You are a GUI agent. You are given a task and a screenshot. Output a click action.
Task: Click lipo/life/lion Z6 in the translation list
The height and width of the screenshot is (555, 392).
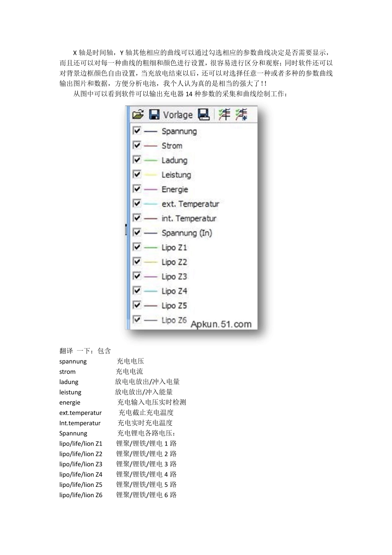(x=80, y=495)
